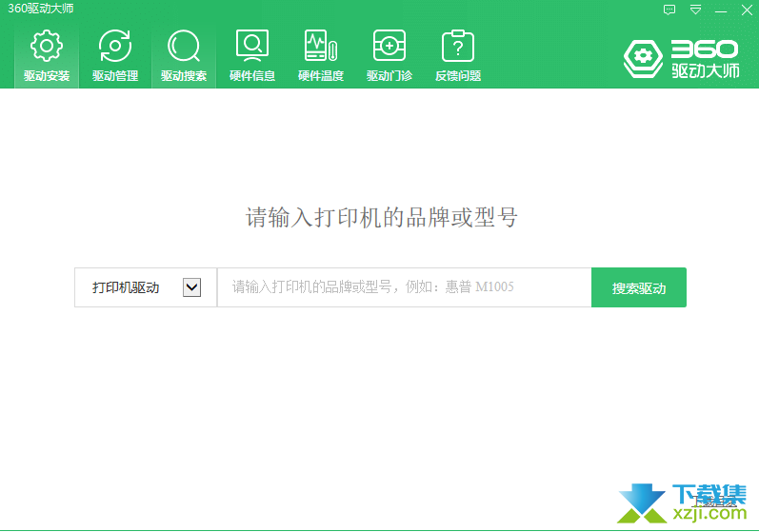
Task: Click the 360驱动大师 logo
Action: pyautogui.click(x=682, y=58)
